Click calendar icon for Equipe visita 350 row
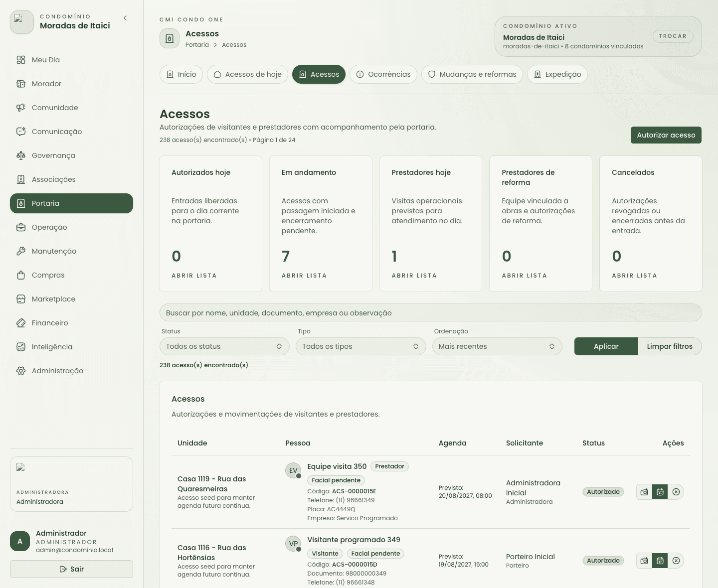This screenshot has width=718, height=588. pyautogui.click(x=660, y=492)
